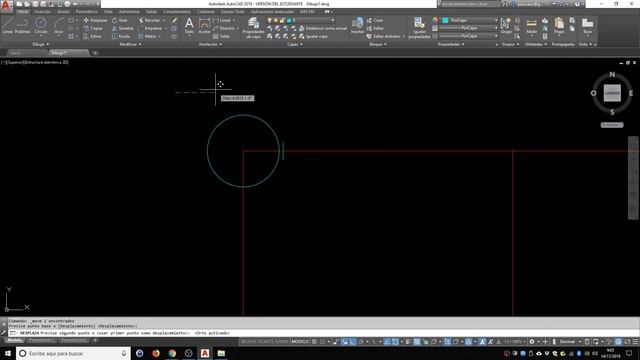The image size is (640, 360).
Task: Click the ViewCube Superior face
Action: 612,93
